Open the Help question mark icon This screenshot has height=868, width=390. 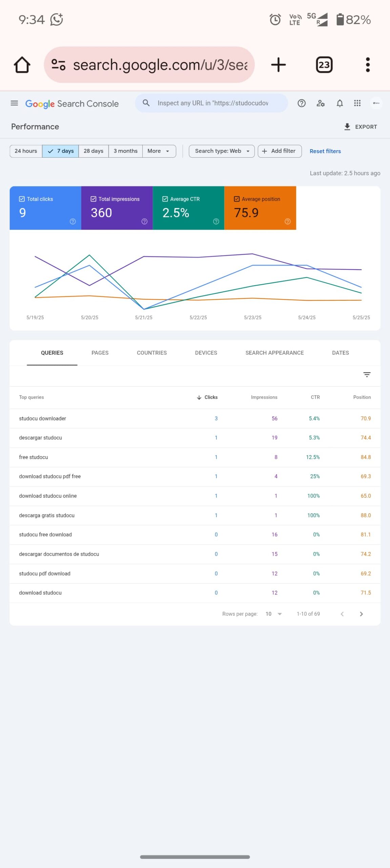coord(302,103)
